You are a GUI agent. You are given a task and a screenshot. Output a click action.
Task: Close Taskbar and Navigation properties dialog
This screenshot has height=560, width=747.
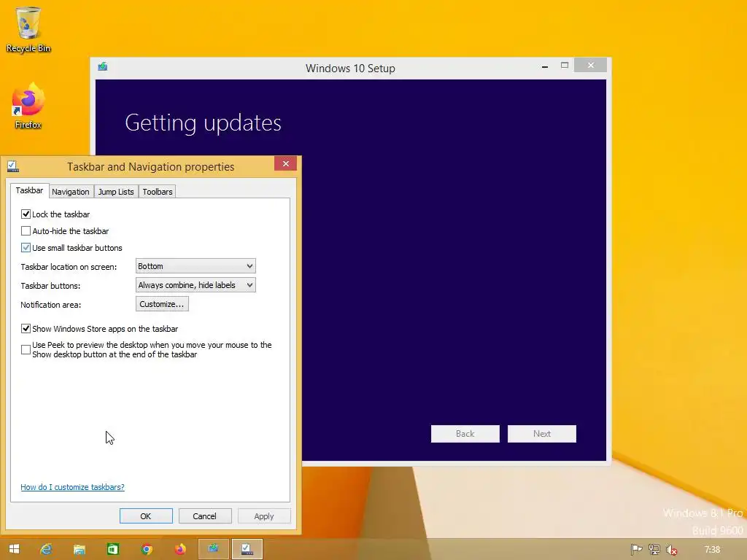click(x=285, y=164)
